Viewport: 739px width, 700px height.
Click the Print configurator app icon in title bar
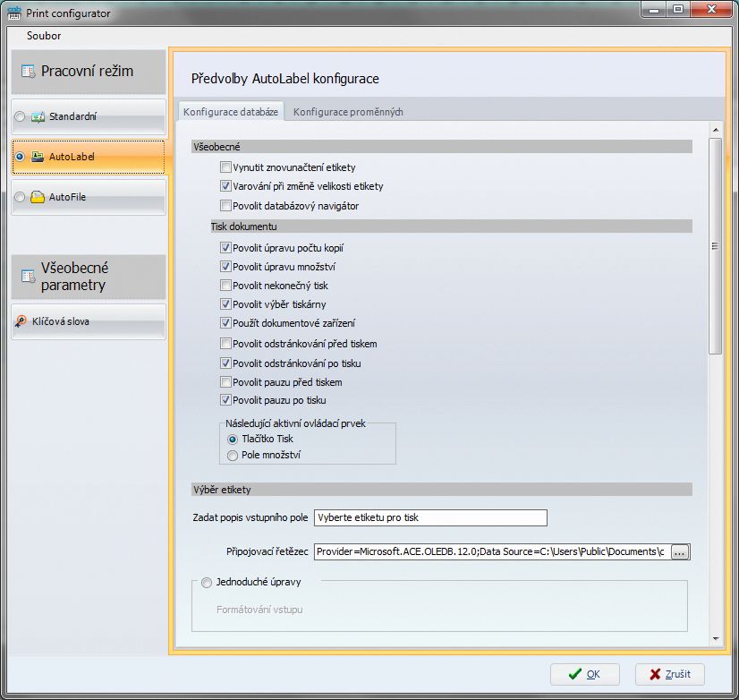point(14,13)
